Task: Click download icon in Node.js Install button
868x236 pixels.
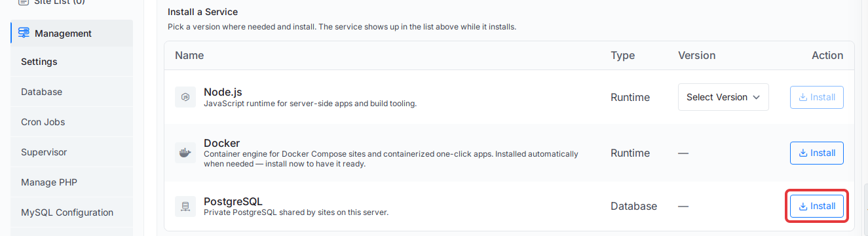Action: pyautogui.click(x=803, y=97)
